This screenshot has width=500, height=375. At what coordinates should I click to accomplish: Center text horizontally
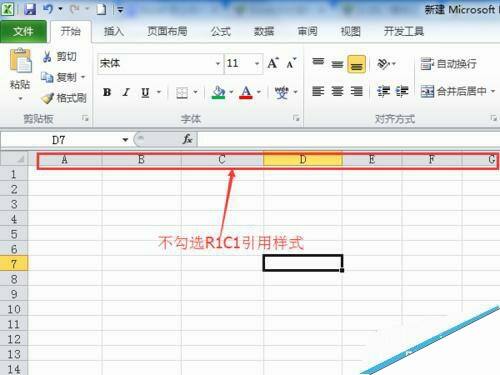[x=337, y=91]
